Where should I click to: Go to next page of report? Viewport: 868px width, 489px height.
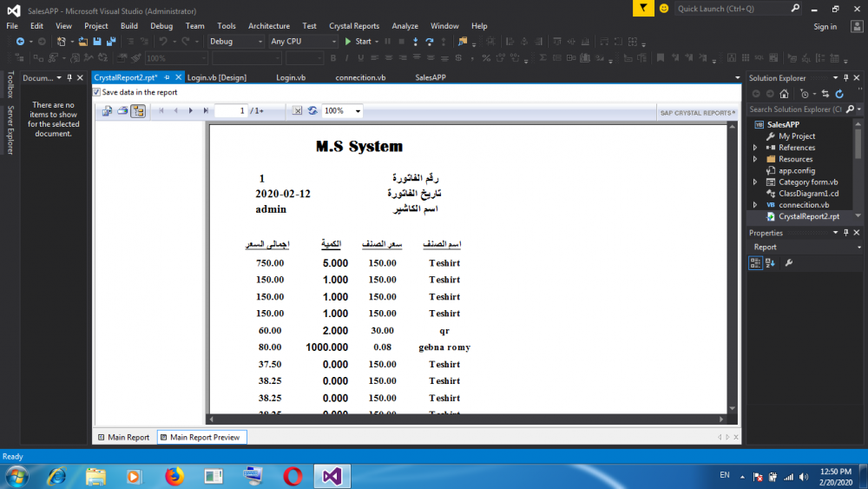tap(191, 111)
